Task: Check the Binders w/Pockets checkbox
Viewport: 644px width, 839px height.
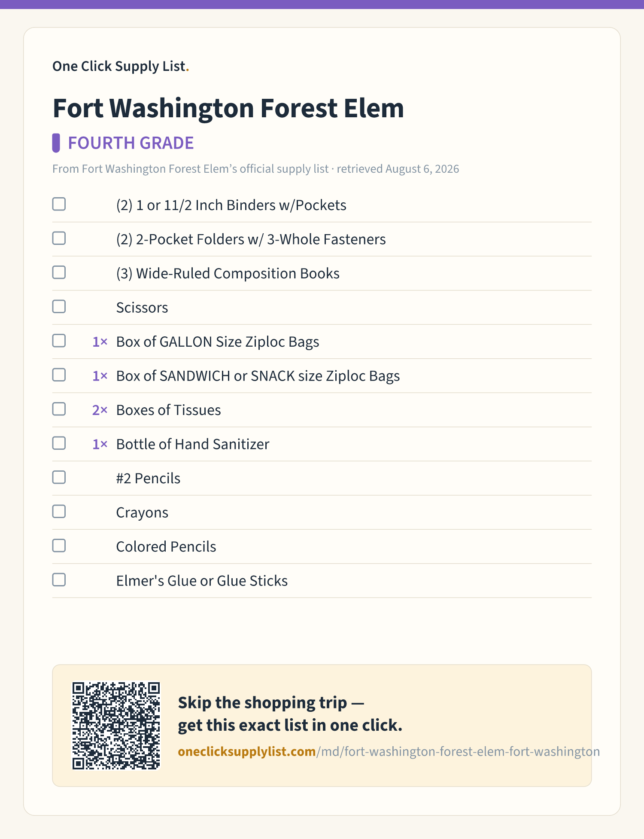Action: pyautogui.click(x=59, y=204)
